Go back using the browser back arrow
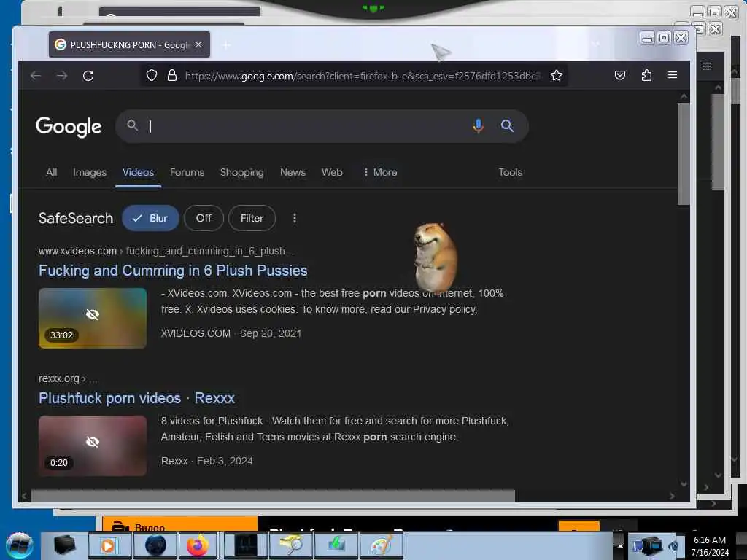747x560 pixels. (36, 76)
